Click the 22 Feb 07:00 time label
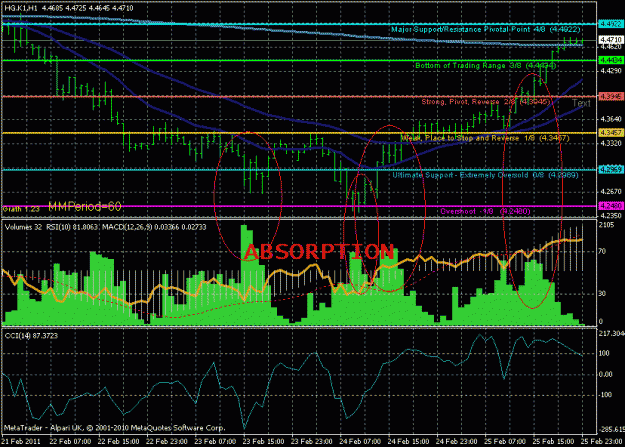Viewport: 625px width, 447px height. 71,441
